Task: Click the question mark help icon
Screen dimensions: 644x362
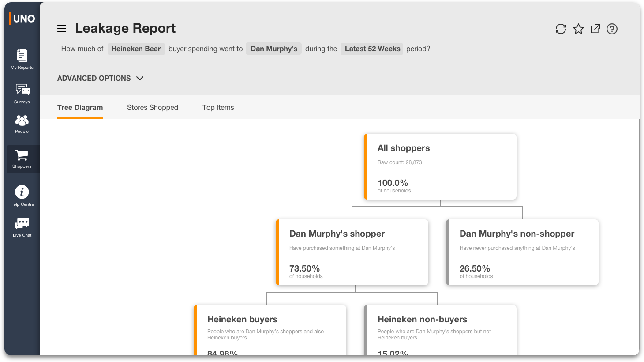Action: pyautogui.click(x=612, y=29)
